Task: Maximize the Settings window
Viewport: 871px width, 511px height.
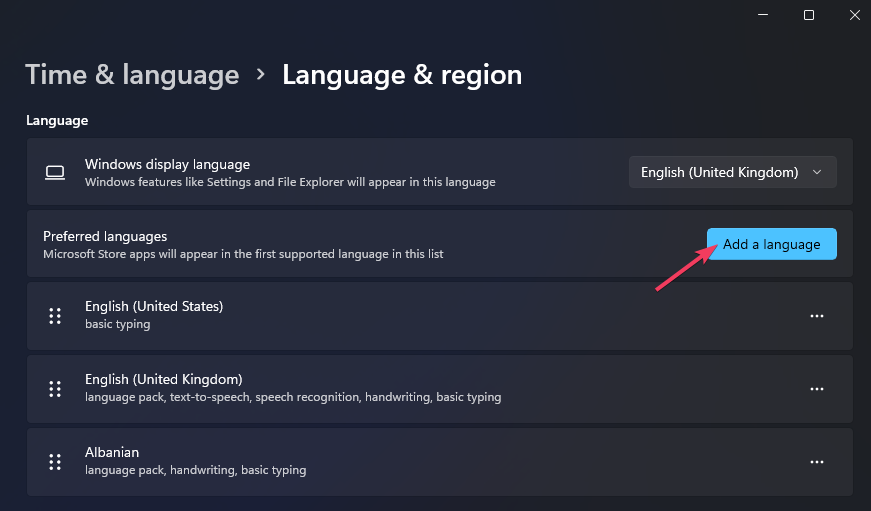Action: [x=809, y=14]
